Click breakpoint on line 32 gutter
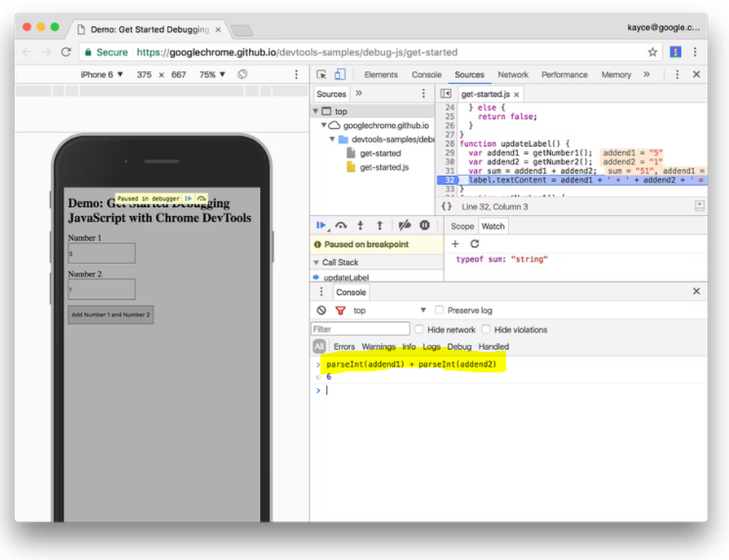 click(449, 180)
